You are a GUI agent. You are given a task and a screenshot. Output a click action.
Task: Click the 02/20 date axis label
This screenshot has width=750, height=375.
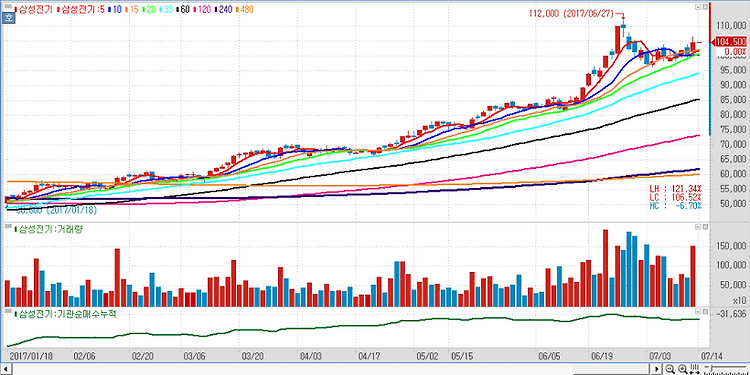tap(142, 356)
